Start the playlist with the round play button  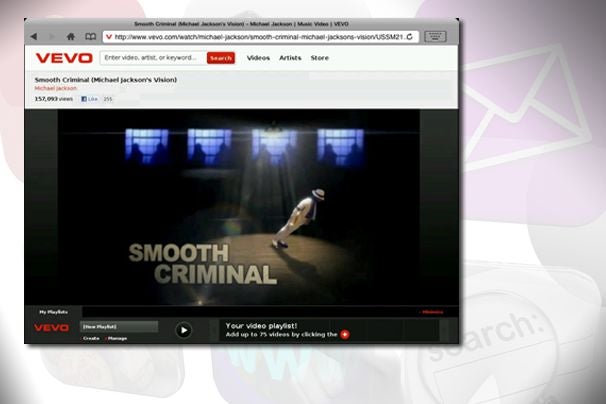pos(184,331)
